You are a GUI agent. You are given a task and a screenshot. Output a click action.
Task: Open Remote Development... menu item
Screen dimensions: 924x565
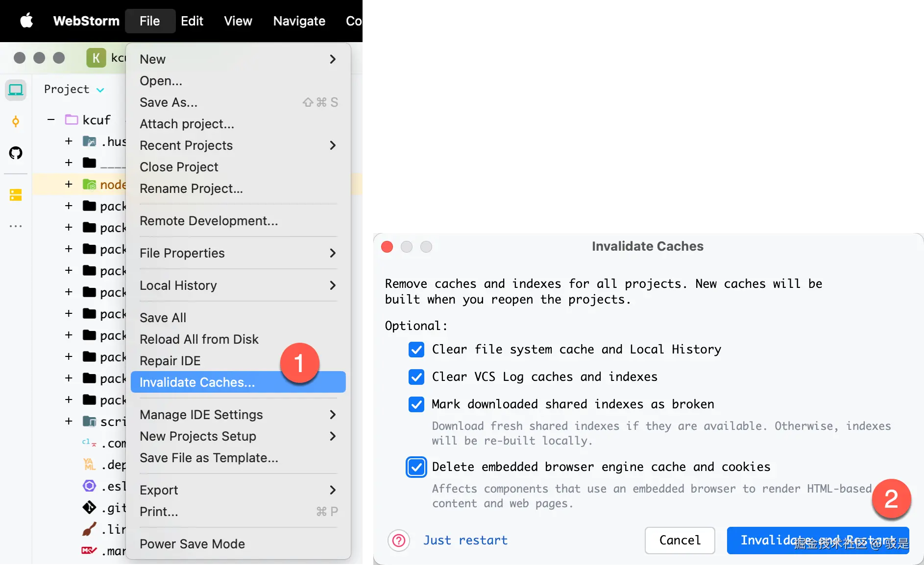(x=238, y=221)
